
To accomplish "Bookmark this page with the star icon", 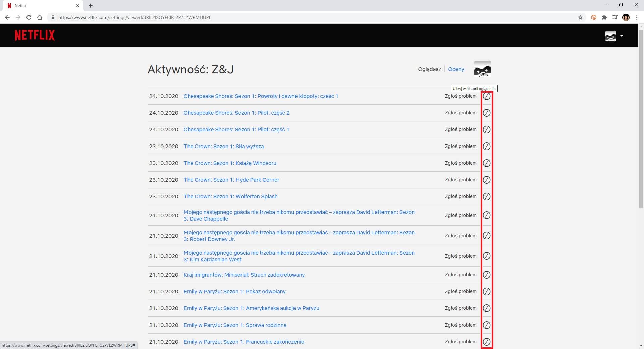I will pos(580,17).
